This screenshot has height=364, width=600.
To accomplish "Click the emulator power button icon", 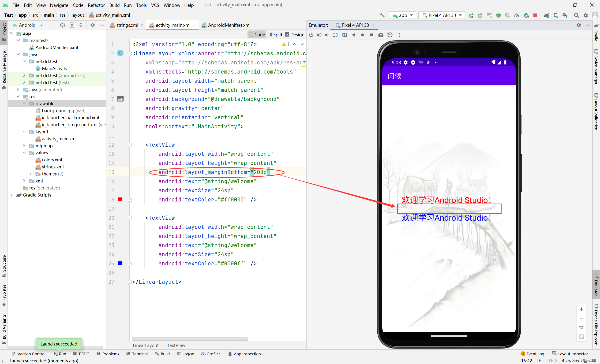I will pyautogui.click(x=311, y=35).
